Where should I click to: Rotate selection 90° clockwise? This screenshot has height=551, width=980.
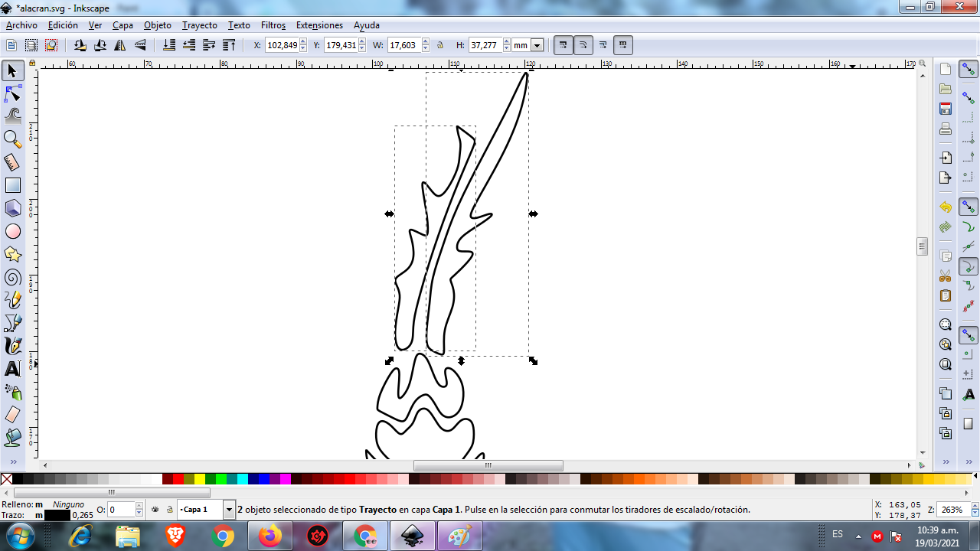pos(100,45)
